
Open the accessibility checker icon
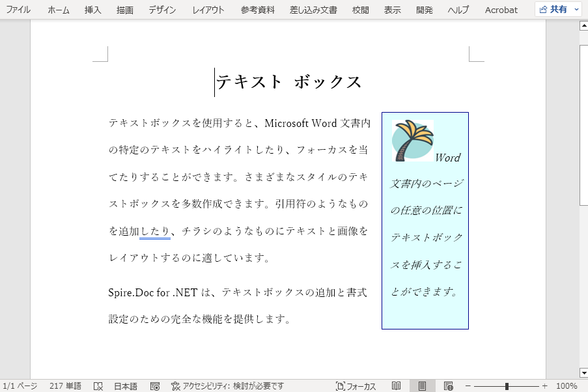click(x=175, y=385)
